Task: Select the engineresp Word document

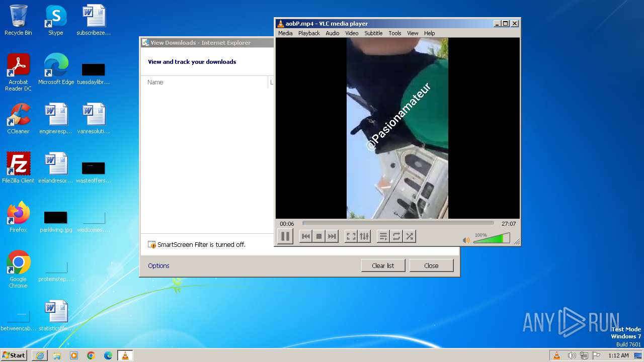Action: [x=56, y=119]
